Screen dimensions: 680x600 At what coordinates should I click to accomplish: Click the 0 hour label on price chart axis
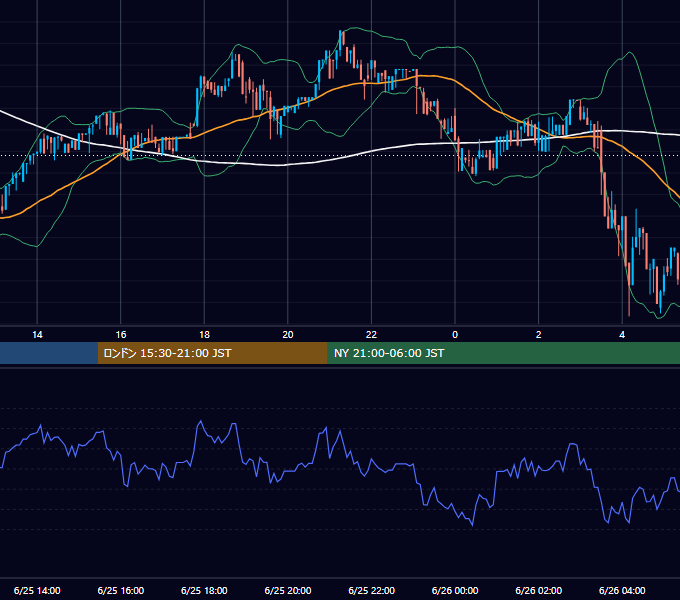455,335
